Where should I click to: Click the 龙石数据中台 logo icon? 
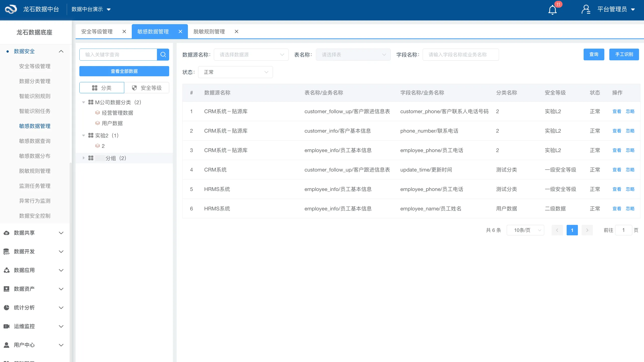(11, 9)
